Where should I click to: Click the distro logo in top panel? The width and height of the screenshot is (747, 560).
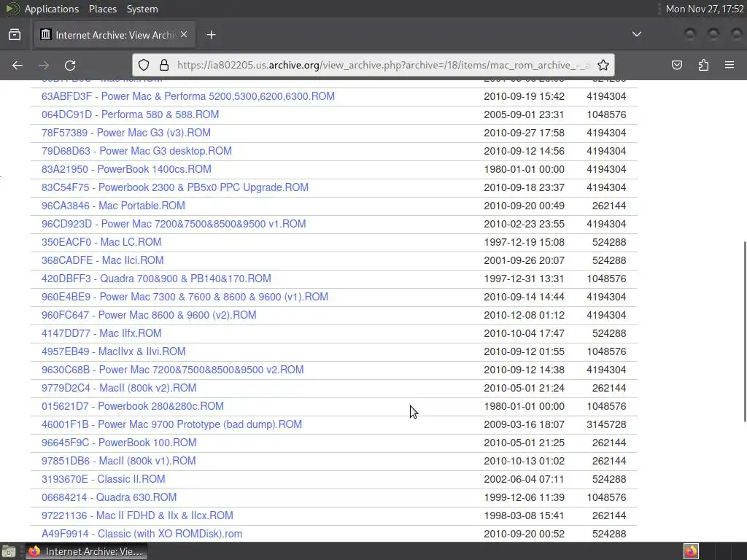point(12,9)
